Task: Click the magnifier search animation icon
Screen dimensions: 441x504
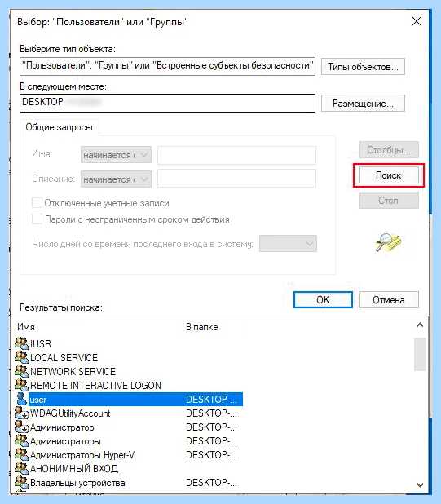Action: point(388,243)
